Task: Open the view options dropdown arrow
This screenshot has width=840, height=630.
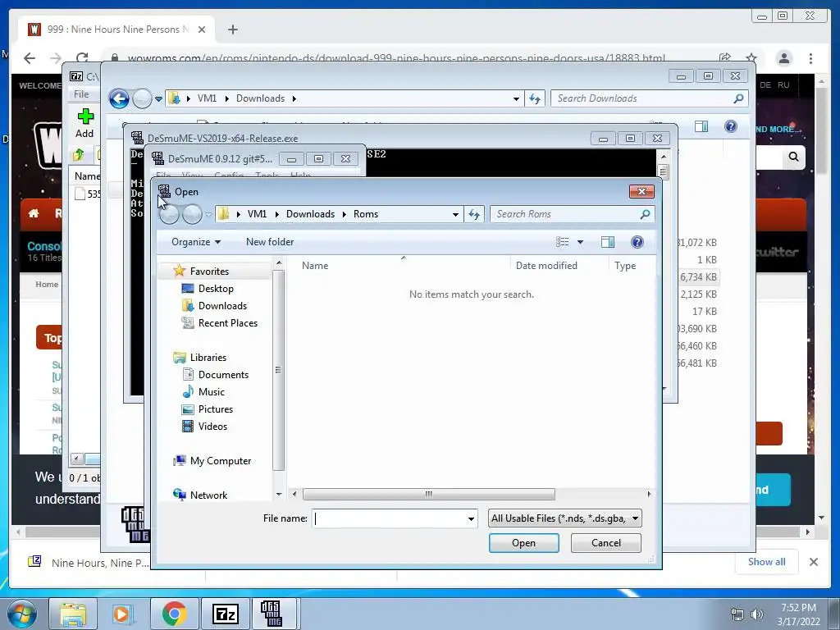Action: [580, 242]
